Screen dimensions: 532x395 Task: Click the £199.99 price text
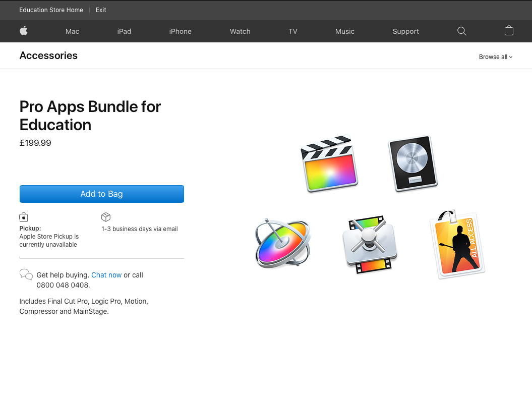(x=35, y=143)
